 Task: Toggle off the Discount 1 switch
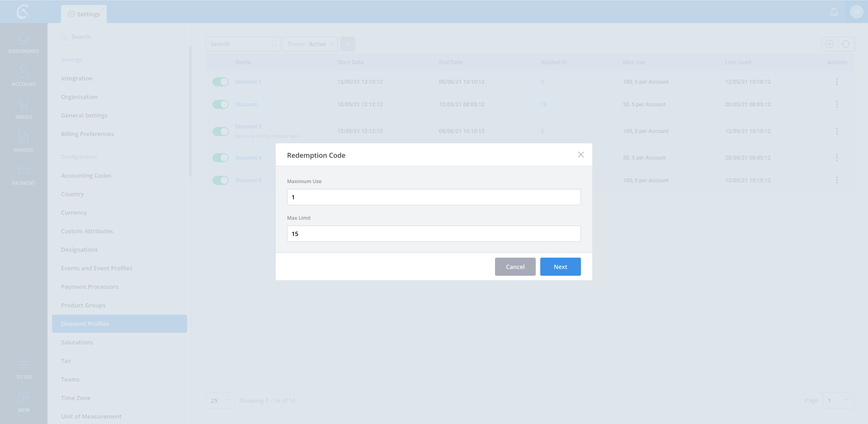click(x=221, y=82)
